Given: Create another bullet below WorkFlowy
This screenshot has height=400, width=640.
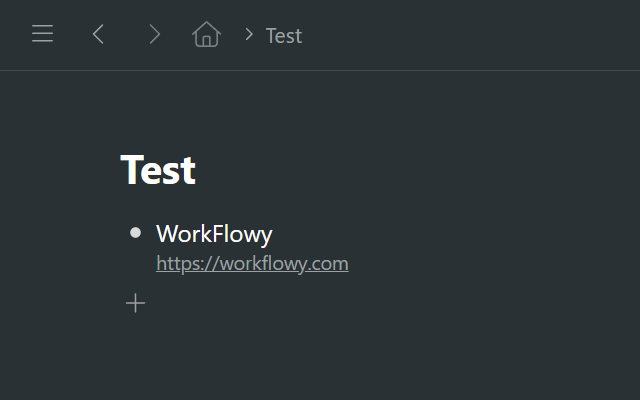Looking at the screenshot, I should (136, 303).
